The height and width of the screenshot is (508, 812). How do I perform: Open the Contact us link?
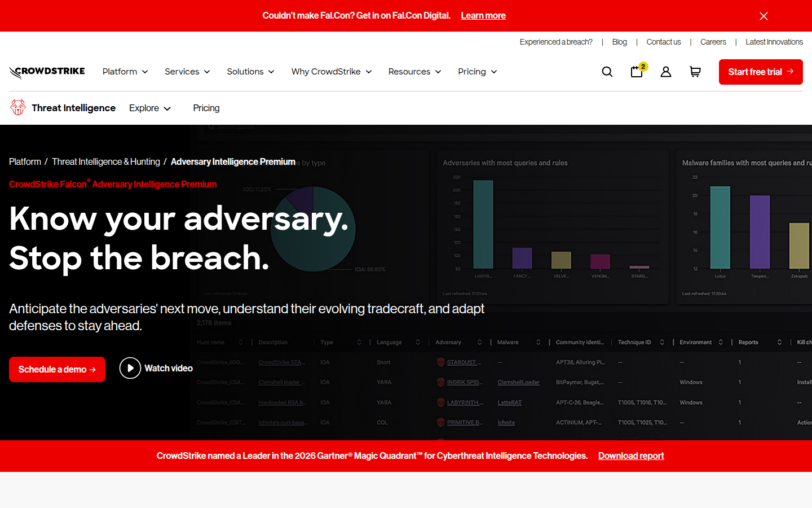tap(664, 42)
